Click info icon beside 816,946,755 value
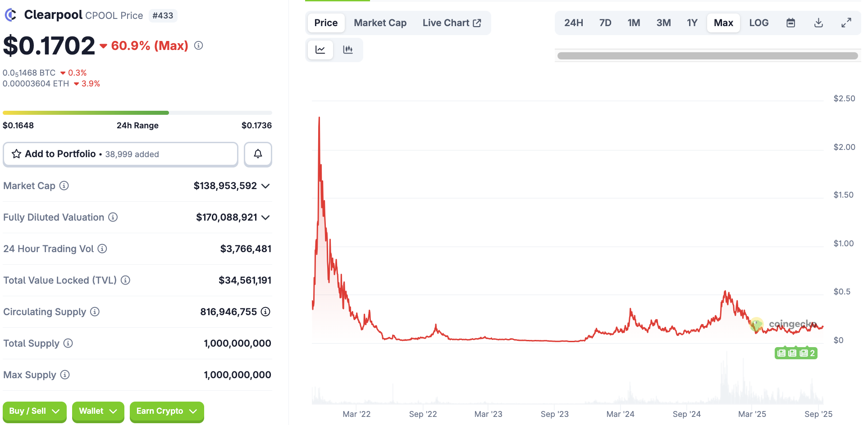Viewport: 868px width, 425px height. pos(265,312)
